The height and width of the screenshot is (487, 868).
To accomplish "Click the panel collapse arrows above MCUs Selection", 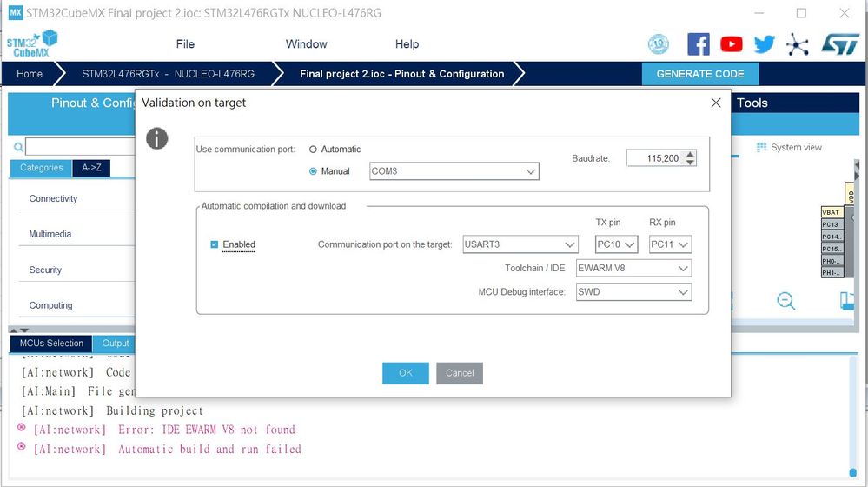I will pyautogui.click(x=19, y=330).
